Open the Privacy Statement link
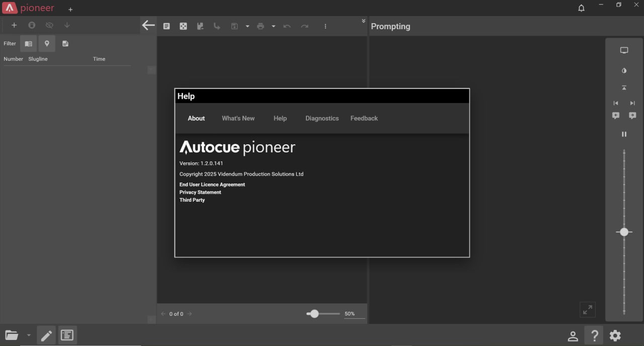Image resolution: width=644 pixels, height=346 pixels. 200,192
